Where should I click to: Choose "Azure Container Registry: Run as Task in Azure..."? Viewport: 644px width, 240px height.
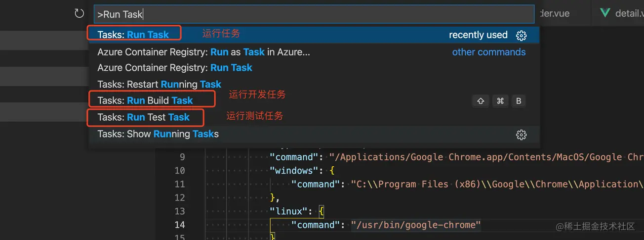pyautogui.click(x=203, y=52)
